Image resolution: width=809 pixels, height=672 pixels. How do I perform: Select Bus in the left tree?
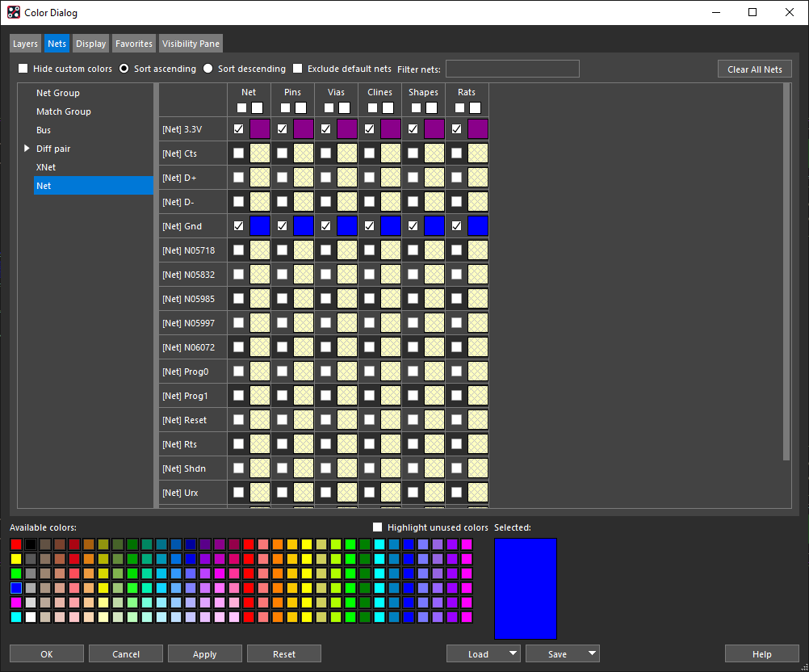(x=44, y=130)
